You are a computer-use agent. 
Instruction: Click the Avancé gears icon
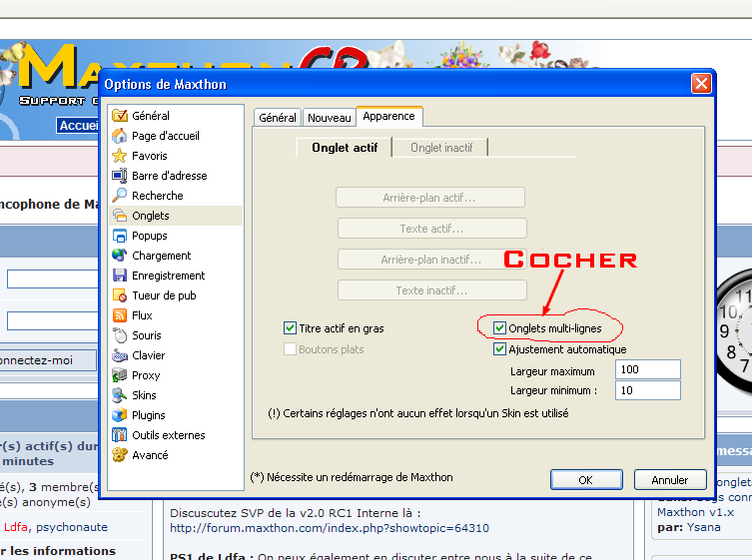pyautogui.click(x=120, y=455)
